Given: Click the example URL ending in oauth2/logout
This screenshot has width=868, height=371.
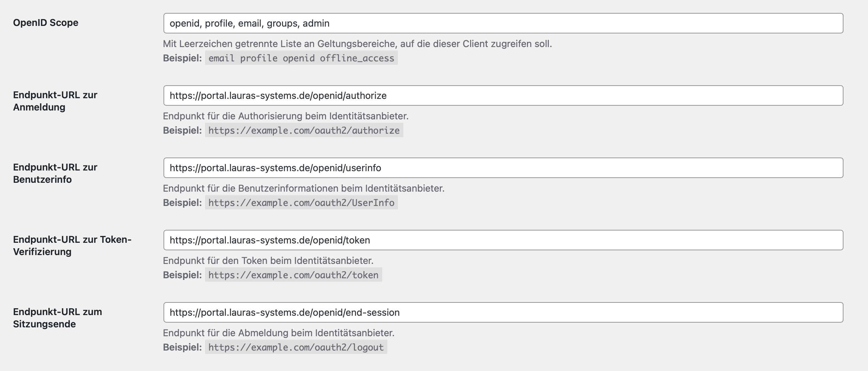Looking at the screenshot, I should coord(296,347).
